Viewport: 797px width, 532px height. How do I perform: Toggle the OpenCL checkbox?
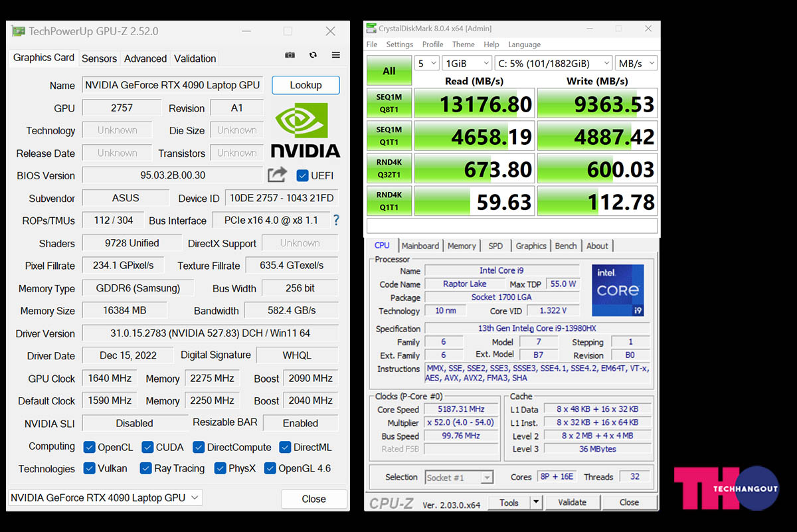point(90,447)
